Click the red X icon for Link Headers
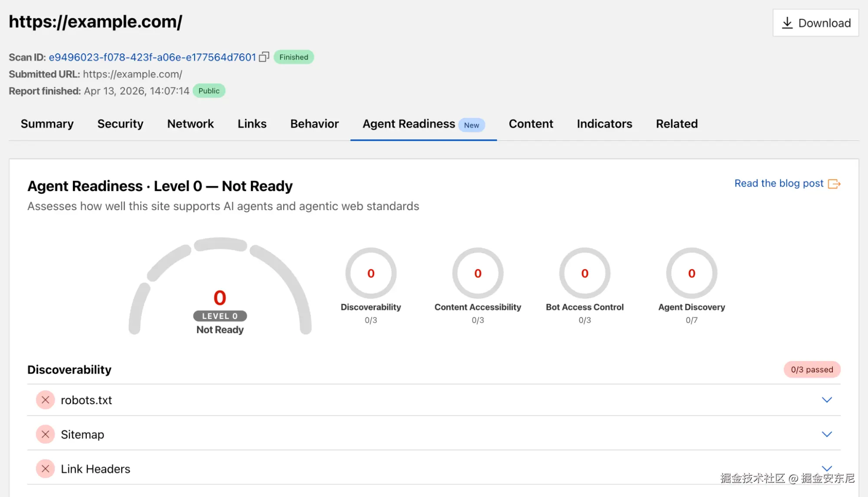 point(45,469)
